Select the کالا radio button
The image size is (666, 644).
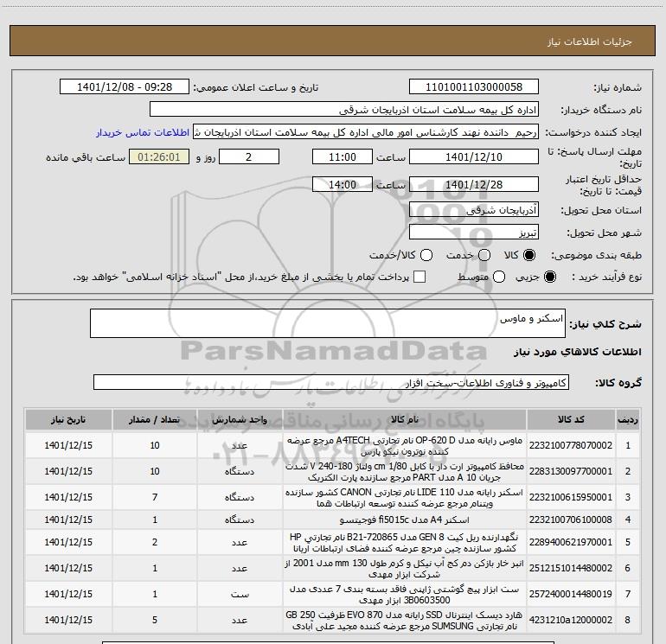click(529, 255)
